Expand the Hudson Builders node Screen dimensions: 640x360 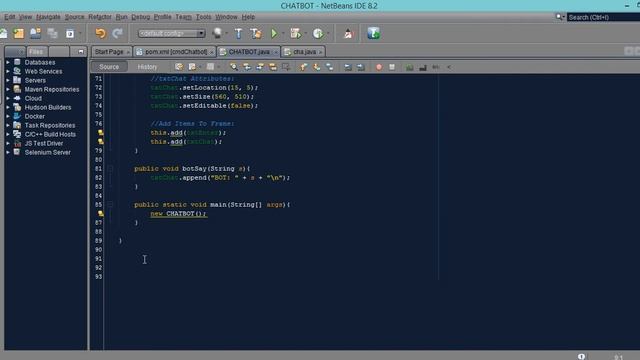click(8, 107)
